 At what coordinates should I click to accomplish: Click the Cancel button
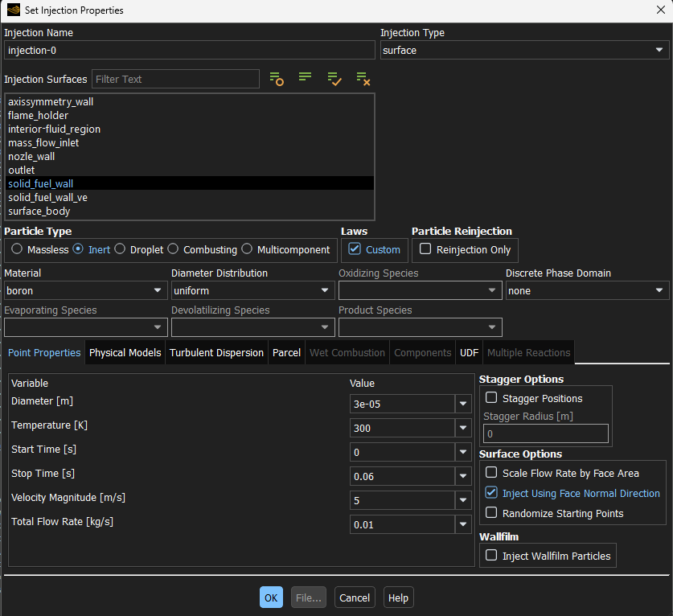point(355,598)
